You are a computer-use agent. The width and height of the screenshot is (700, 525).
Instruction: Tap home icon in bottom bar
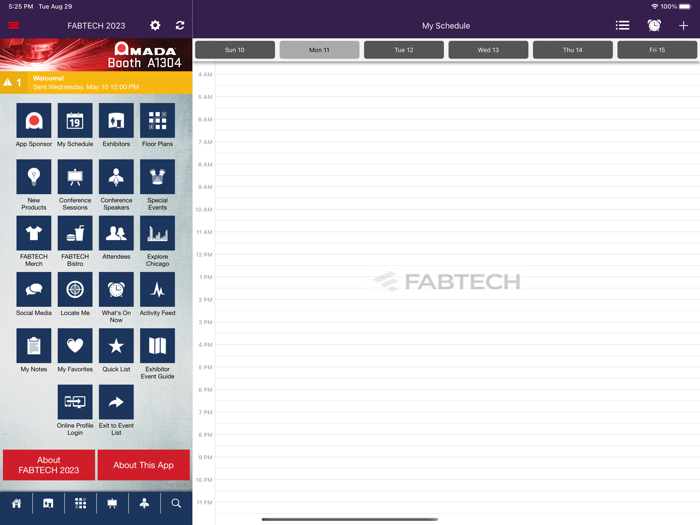(x=17, y=504)
